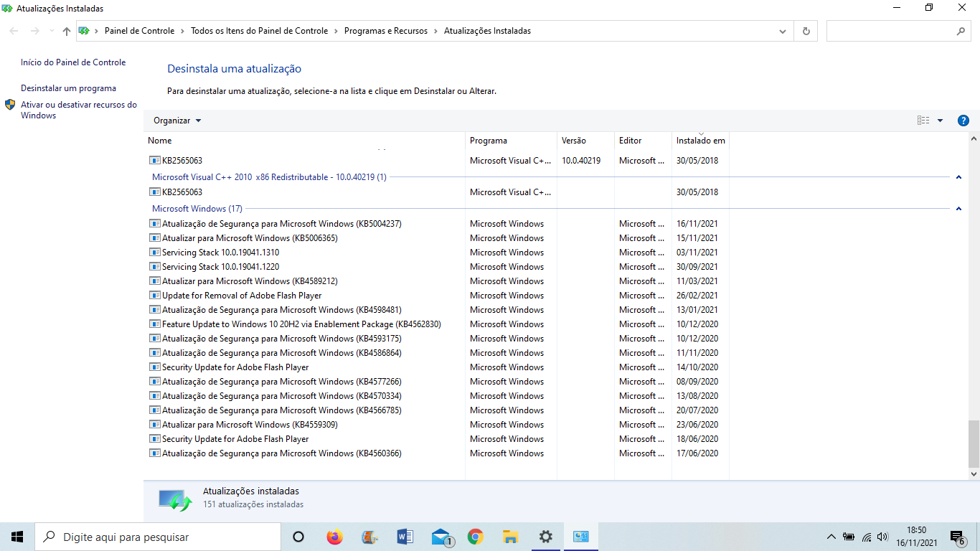Select Microsoft Visual C++ 2010 x86 group header

[x=269, y=177]
